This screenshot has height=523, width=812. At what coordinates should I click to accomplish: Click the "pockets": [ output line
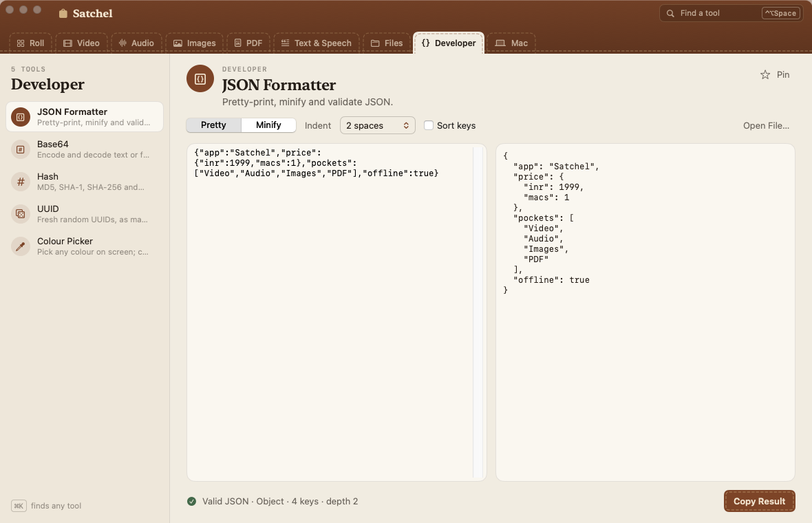click(543, 218)
